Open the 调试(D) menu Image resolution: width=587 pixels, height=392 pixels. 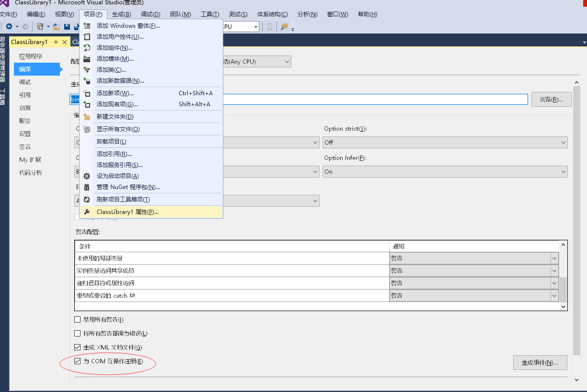150,14
